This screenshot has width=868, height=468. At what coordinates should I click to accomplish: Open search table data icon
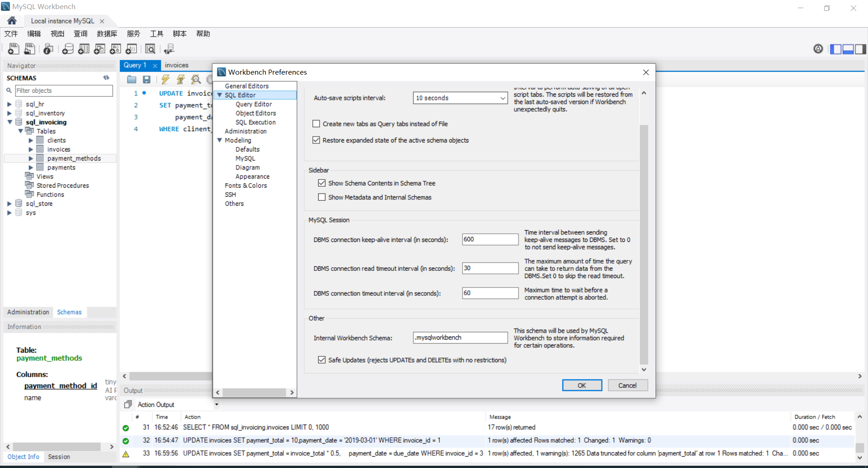(150, 49)
